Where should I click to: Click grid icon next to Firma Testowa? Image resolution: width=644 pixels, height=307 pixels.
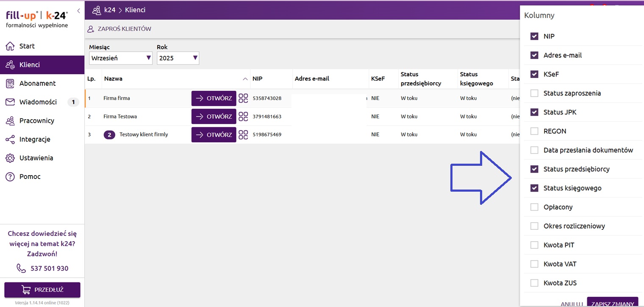[x=243, y=117]
